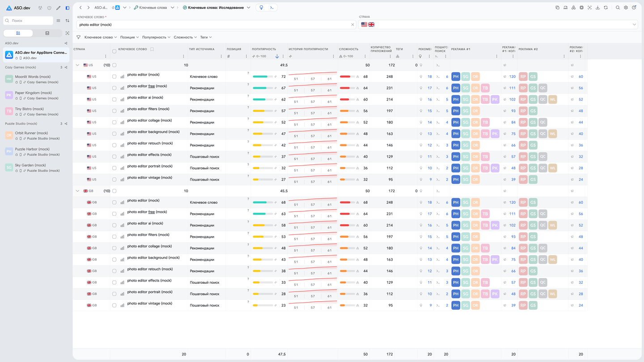Open the Ключевые слова breadcrumb menu

173,8
